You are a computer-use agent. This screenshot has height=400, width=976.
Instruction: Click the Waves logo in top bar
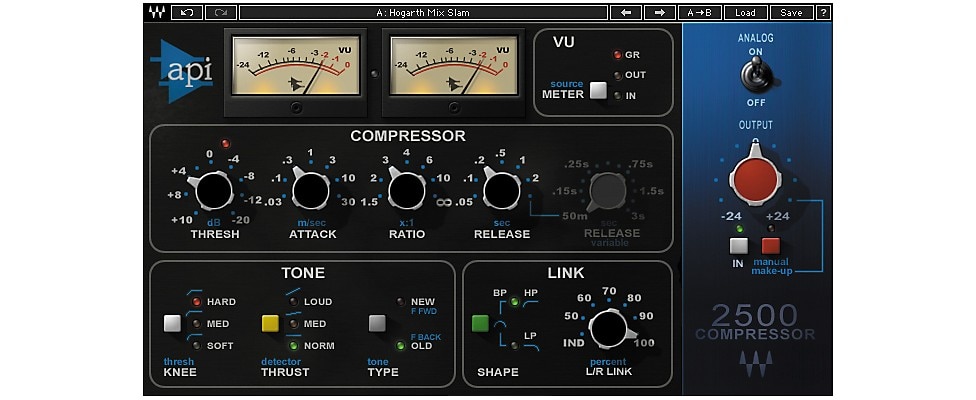(x=157, y=12)
